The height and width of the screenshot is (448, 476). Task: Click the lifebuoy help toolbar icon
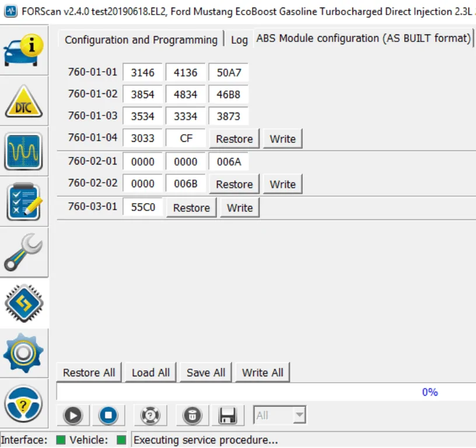click(x=150, y=415)
